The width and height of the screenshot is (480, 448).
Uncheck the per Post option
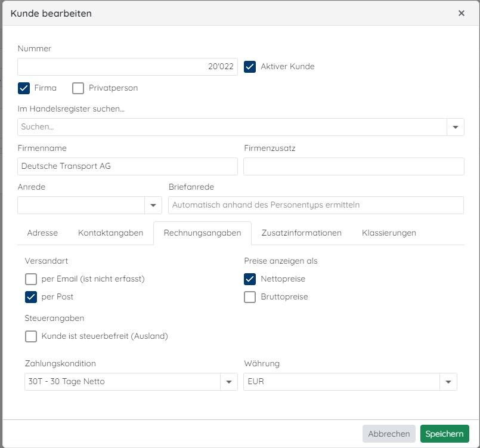coord(31,296)
